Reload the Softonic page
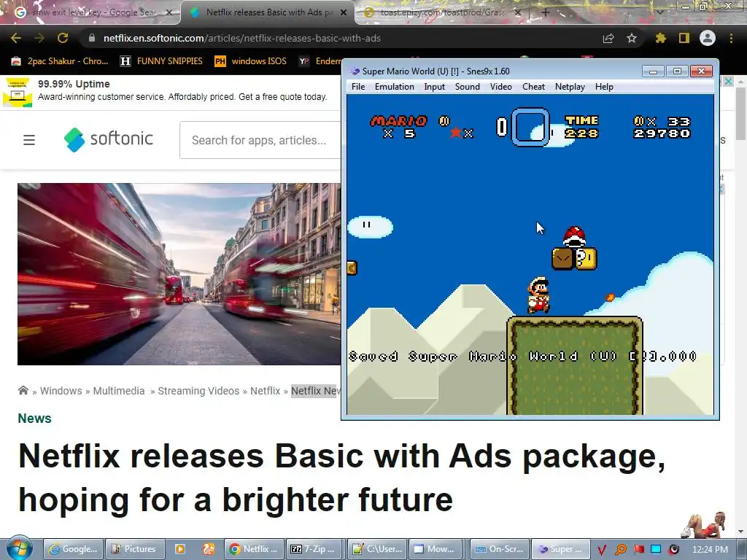 click(x=63, y=38)
